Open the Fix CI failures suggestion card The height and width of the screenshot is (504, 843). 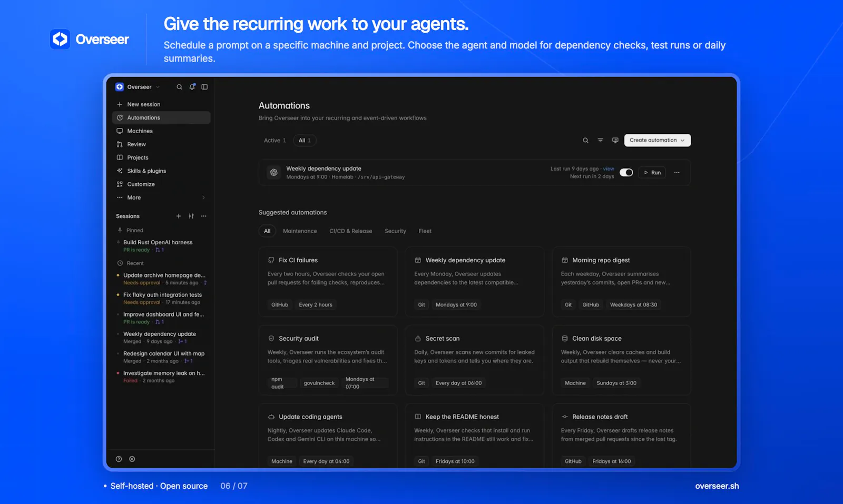click(328, 282)
